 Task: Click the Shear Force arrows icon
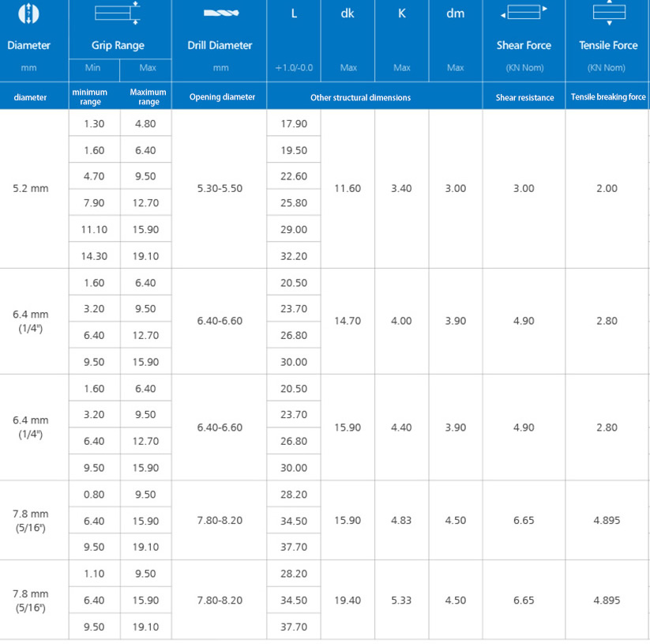(524, 13)
